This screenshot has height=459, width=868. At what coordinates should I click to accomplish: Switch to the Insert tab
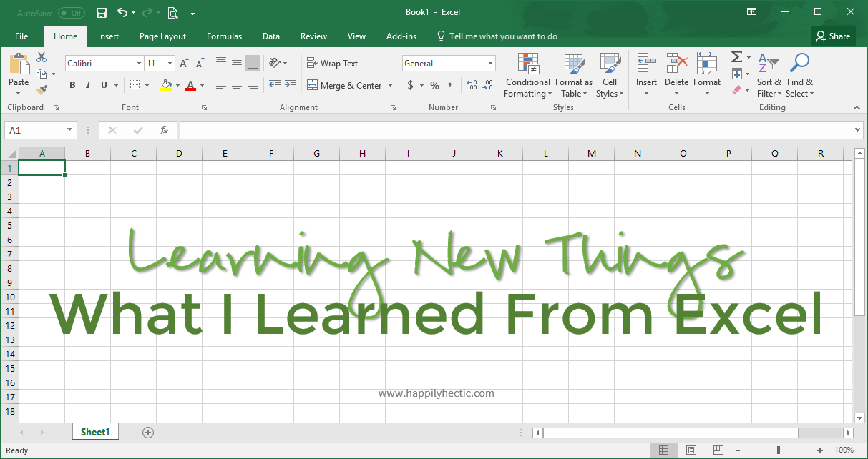109,36
